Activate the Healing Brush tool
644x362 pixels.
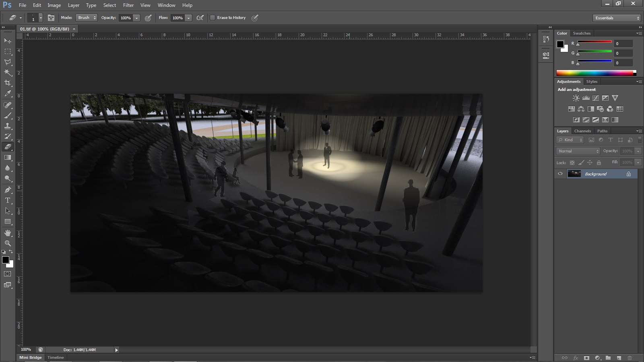(x=7, y=105)
